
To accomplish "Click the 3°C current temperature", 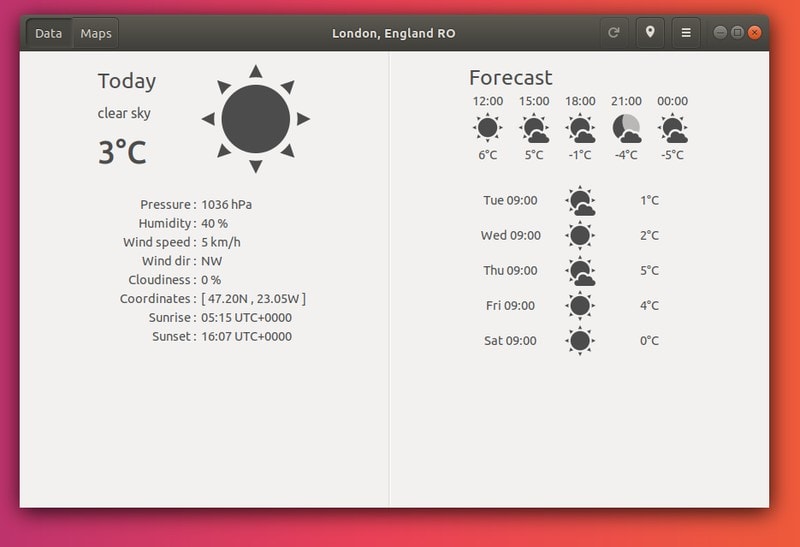I will [x=122, y=153].
